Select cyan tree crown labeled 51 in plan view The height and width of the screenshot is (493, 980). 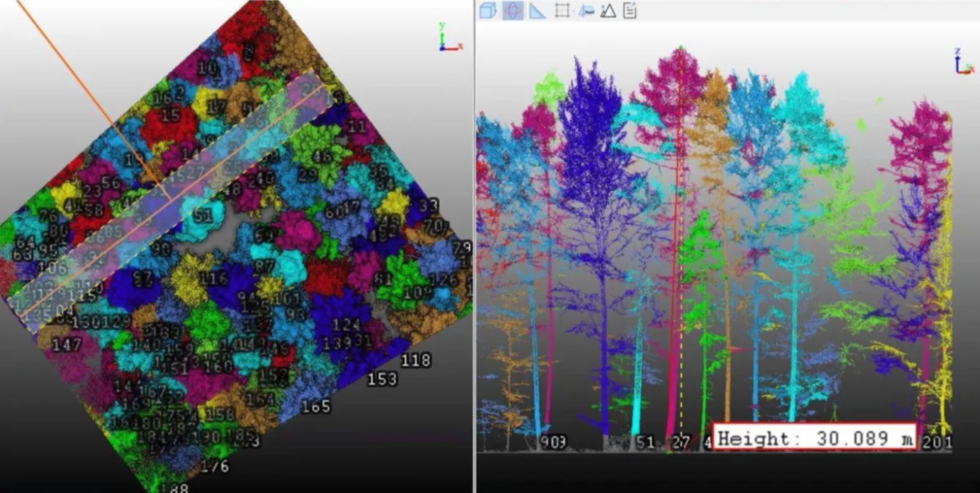[x=201, y=216]
